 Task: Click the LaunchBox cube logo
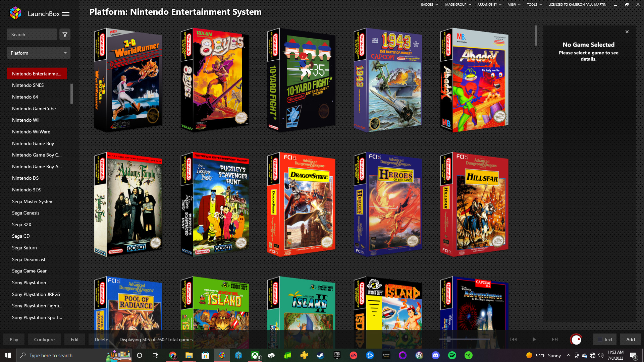pyautogui.click(x=15, y=13)
